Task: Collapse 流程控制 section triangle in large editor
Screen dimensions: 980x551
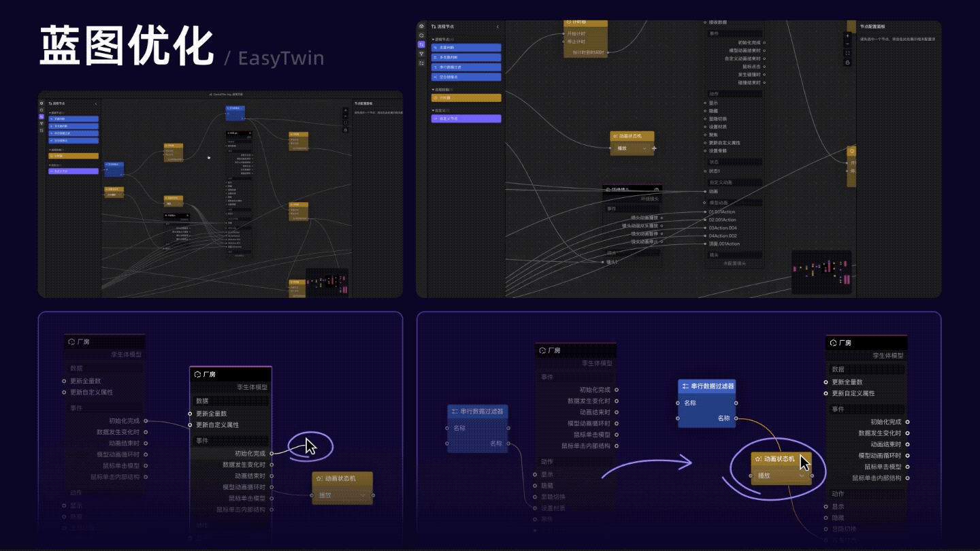Action: [433, 90]
